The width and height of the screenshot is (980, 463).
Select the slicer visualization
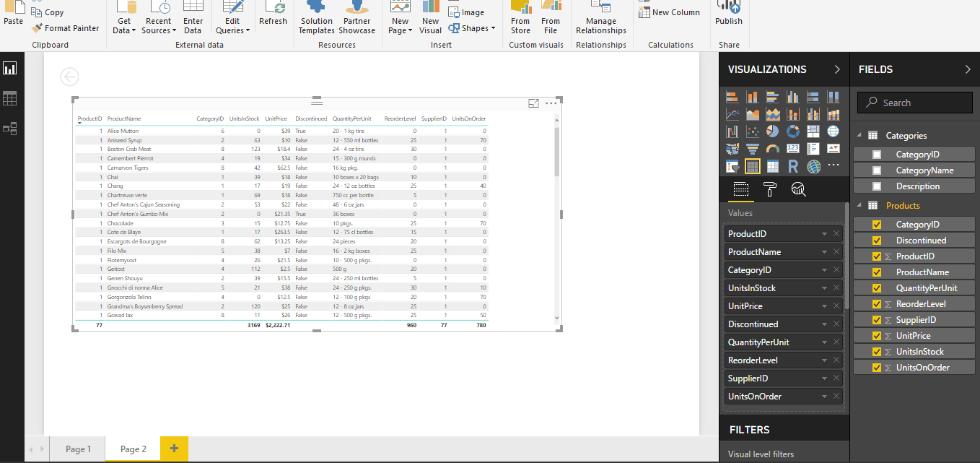point(732,165)
